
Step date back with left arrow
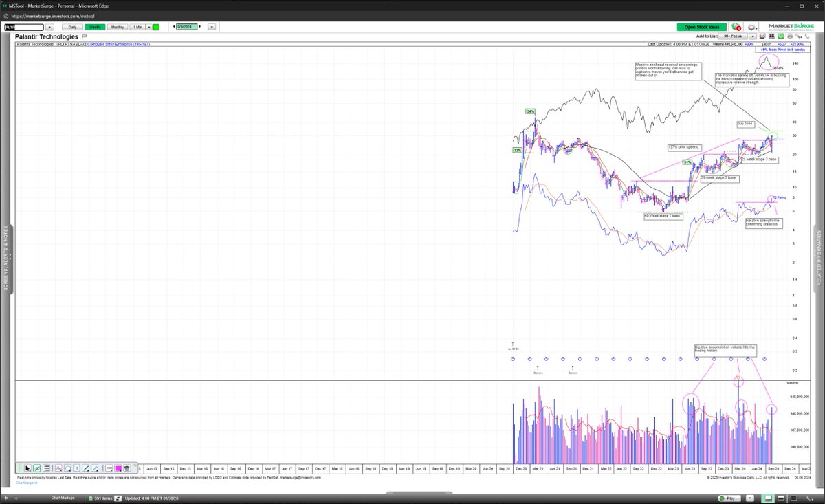click(x=174, y=27)
